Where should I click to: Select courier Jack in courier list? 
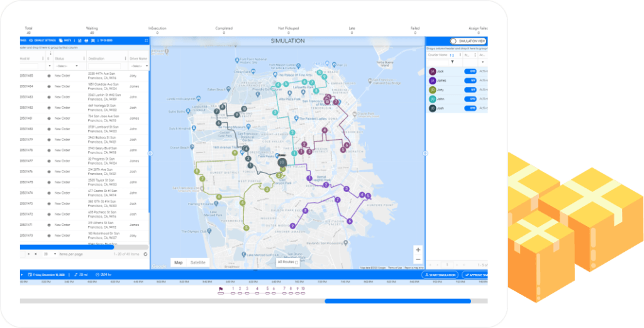pos(457,72)
